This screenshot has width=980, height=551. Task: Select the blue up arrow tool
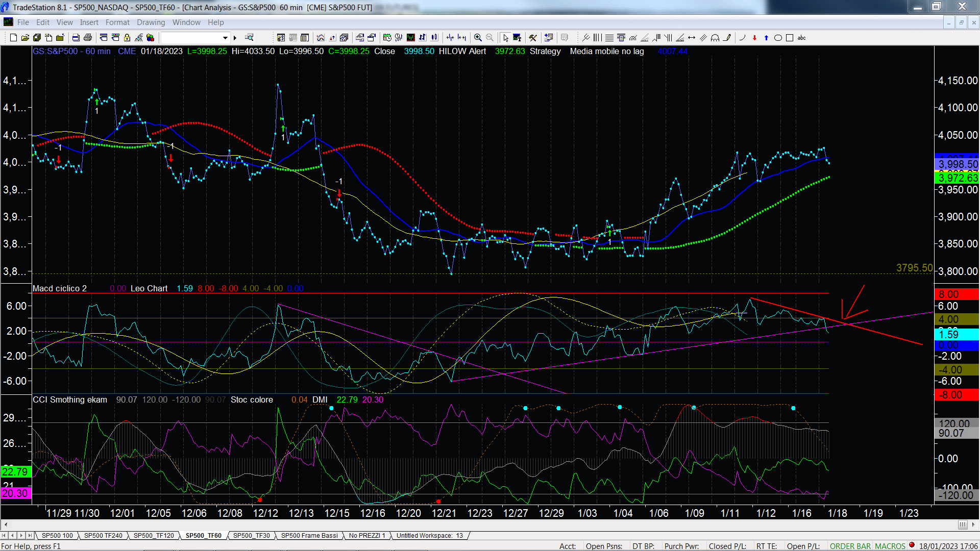(766, 38)
